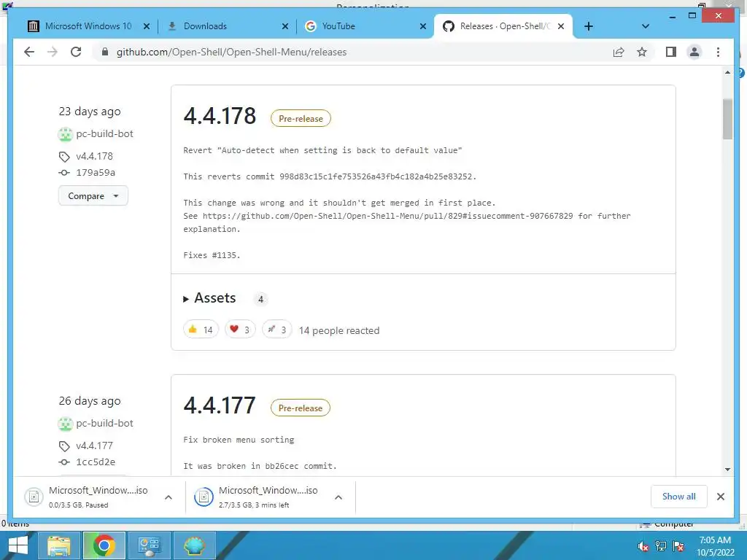Open the Chrome profile avatar
Viewport: 747px width, 560px height.
coord(694,52)
